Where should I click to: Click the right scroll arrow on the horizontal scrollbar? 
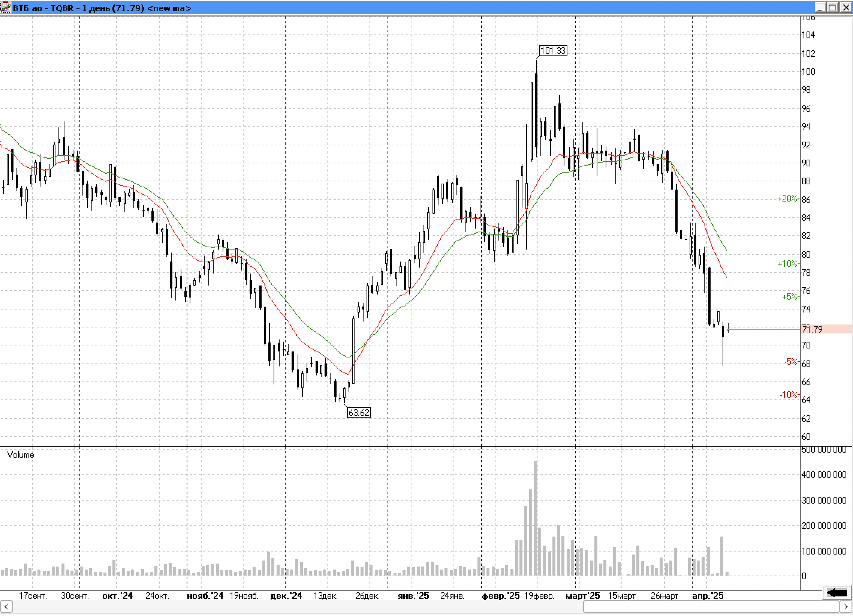point(846,607)
